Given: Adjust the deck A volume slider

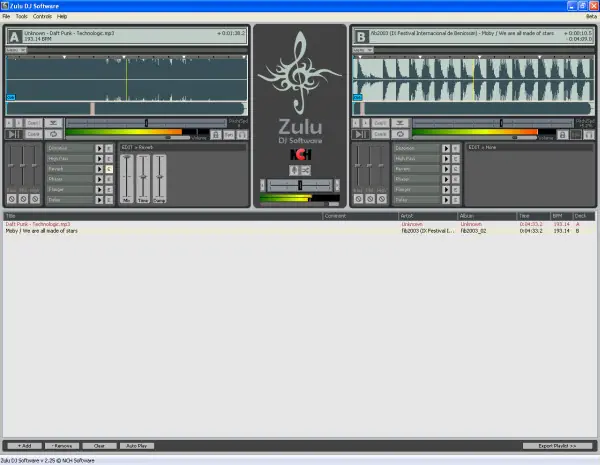Looking at the screenshot, I should tap(168, 137).
